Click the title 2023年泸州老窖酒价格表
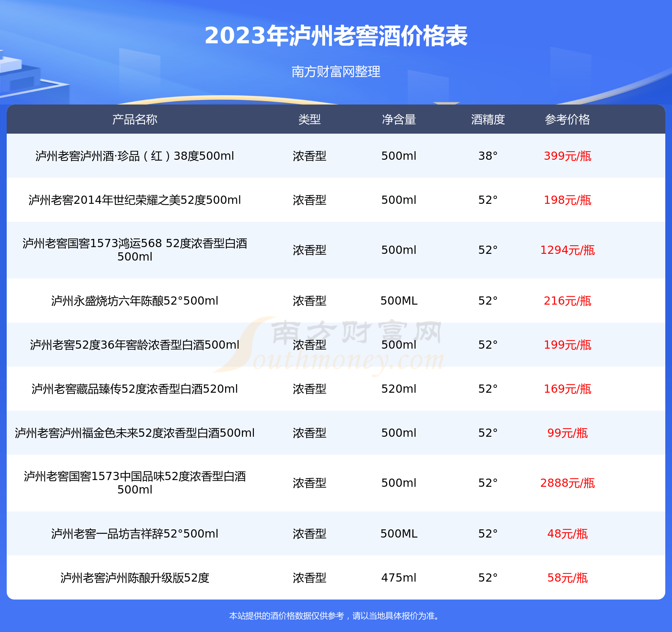The width and height of the screenshot is (672, 632). [x=336, y=36]
